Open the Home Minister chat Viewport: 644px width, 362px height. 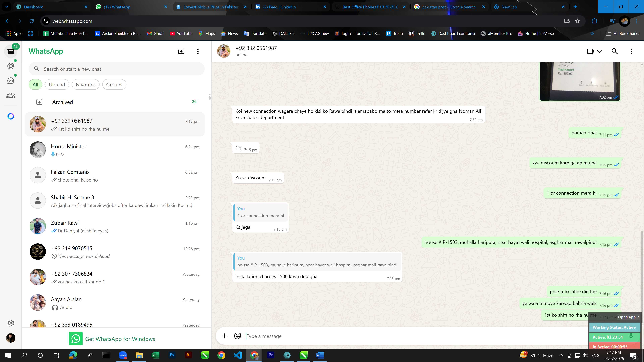click(115, 150)
